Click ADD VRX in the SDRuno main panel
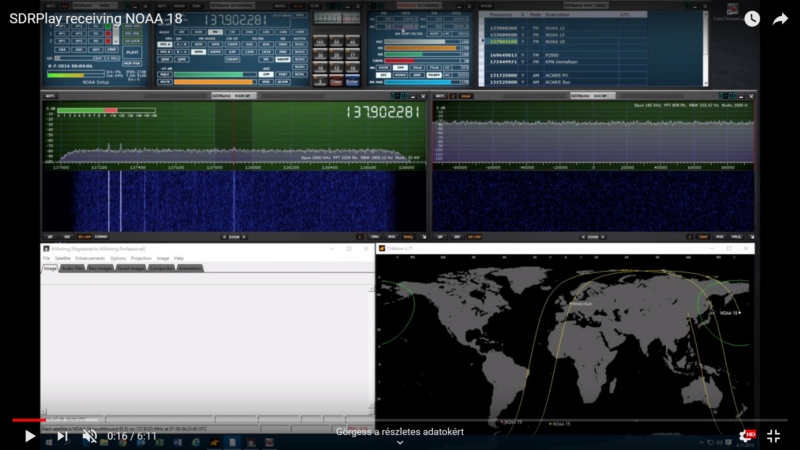 132,26
